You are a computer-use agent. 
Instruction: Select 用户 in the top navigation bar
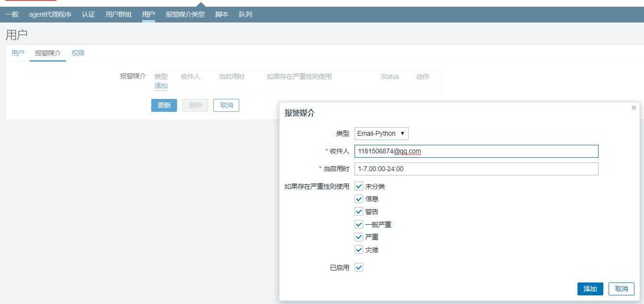pos(149,14)
